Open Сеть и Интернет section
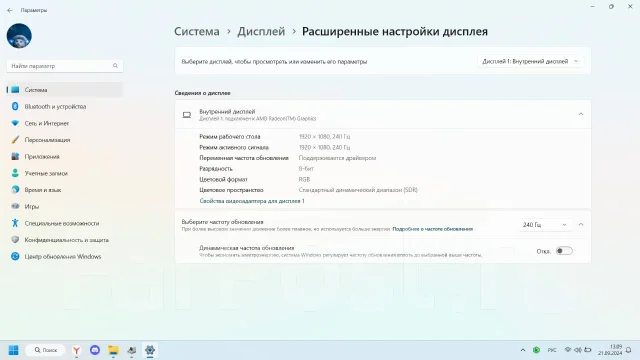Screen dimensions: 640x360 point(64,123)
